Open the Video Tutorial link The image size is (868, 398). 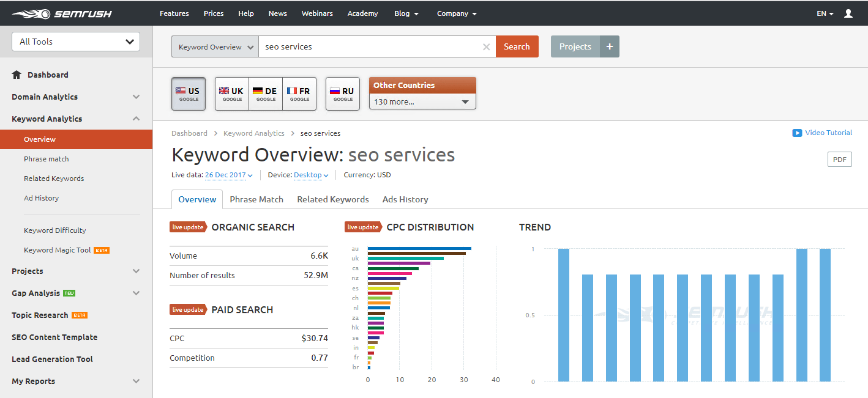tap(828, 133)
